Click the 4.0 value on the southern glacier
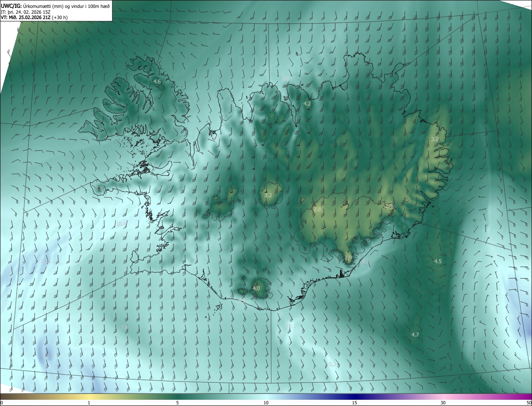 pos(256,289)
